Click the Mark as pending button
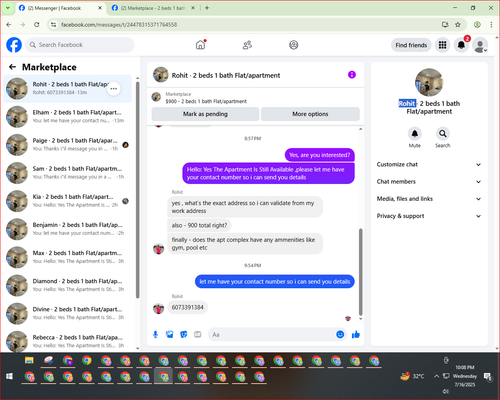500x400 pixels. pyautogui.click(x=205, y=114)
